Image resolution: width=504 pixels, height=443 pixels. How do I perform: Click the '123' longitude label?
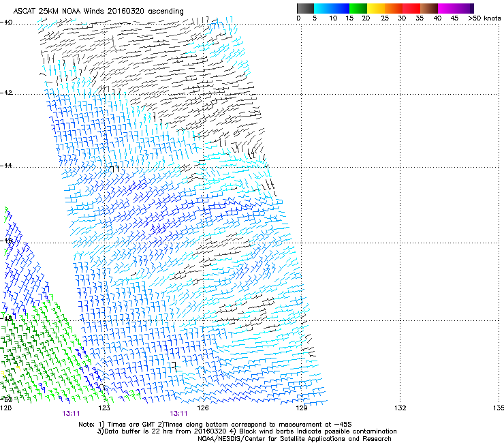tap(104, 408)
